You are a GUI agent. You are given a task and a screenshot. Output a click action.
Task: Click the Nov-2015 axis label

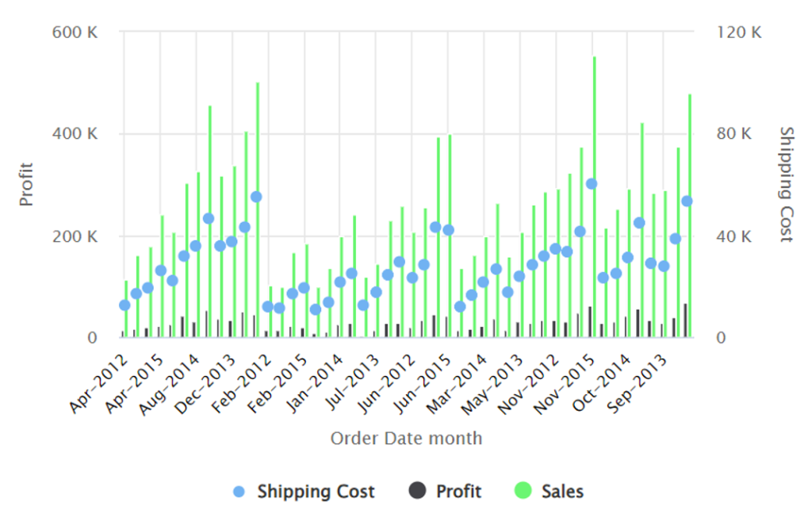point(565,385)
